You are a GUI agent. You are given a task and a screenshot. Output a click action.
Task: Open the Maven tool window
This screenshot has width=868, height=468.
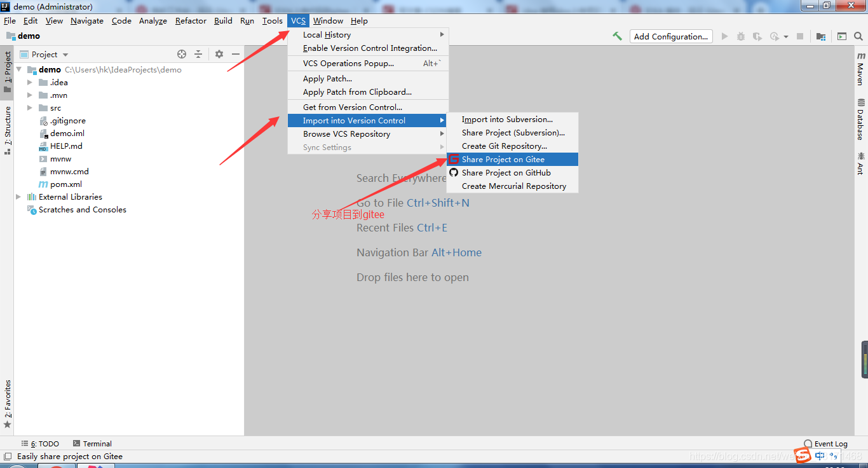pos(860,69)
